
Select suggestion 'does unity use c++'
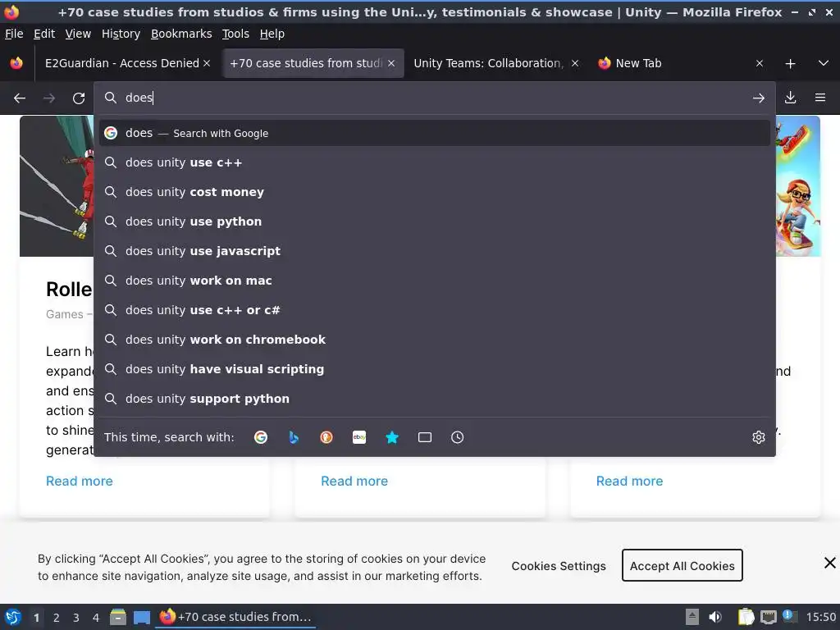(x=435, y=162)
